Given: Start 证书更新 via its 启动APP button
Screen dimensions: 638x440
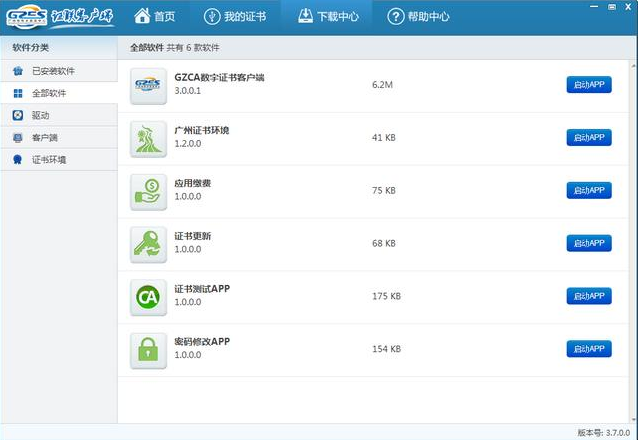Looking at the screenshot, I should (588, 243).
